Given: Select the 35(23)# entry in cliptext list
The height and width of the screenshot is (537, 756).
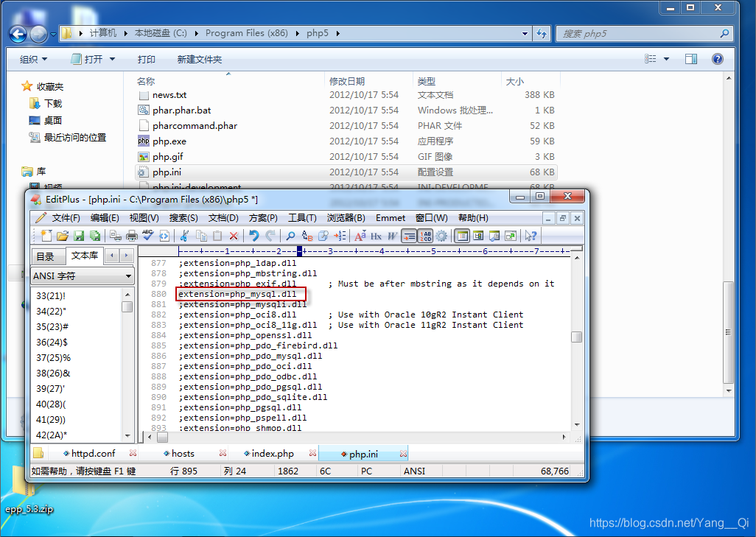Looking at the screenshot, I should (52, 327).
